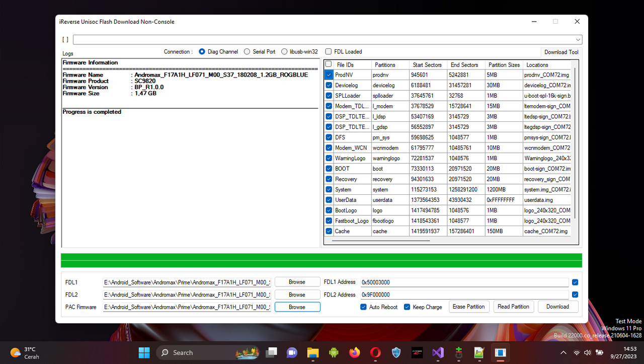Click the Download Tool button
Image resolution: width=644 pixels, height=364 pixels.
pyautogui.click(x=561, y=51)
